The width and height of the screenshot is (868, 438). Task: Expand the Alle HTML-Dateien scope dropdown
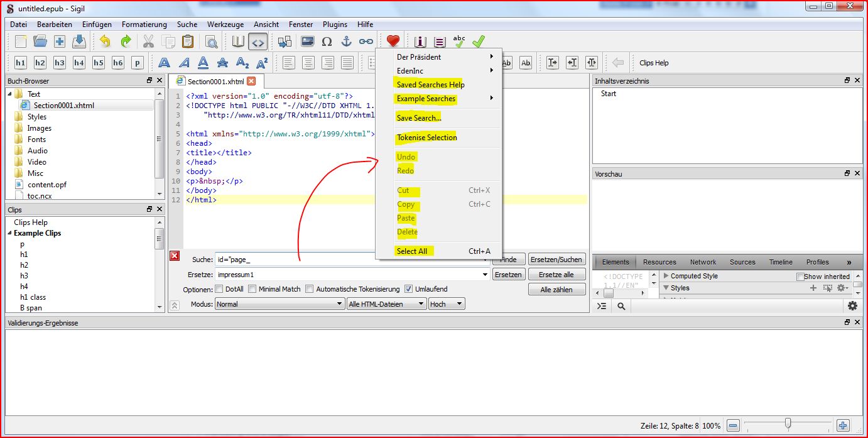pos(386,304)
